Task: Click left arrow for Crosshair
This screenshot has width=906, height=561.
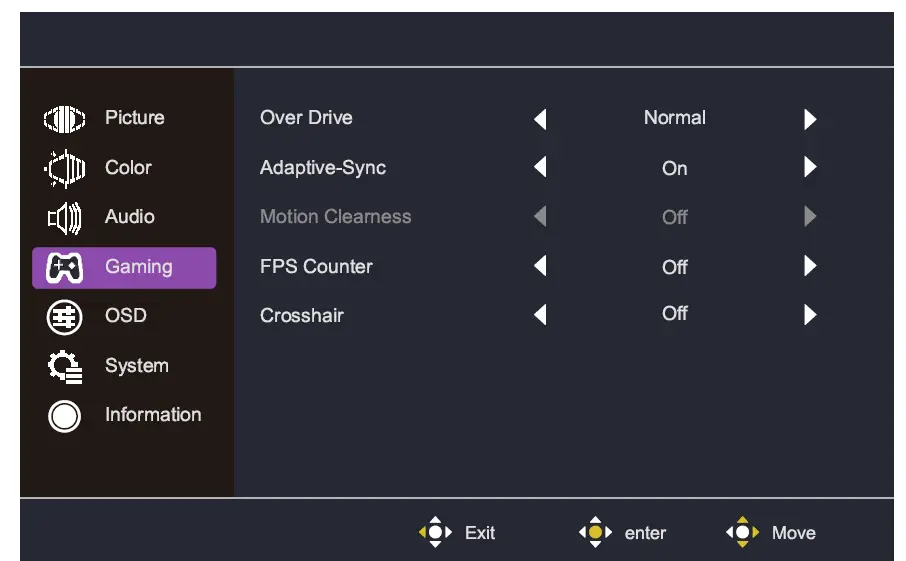Action: tap(540, 315)
